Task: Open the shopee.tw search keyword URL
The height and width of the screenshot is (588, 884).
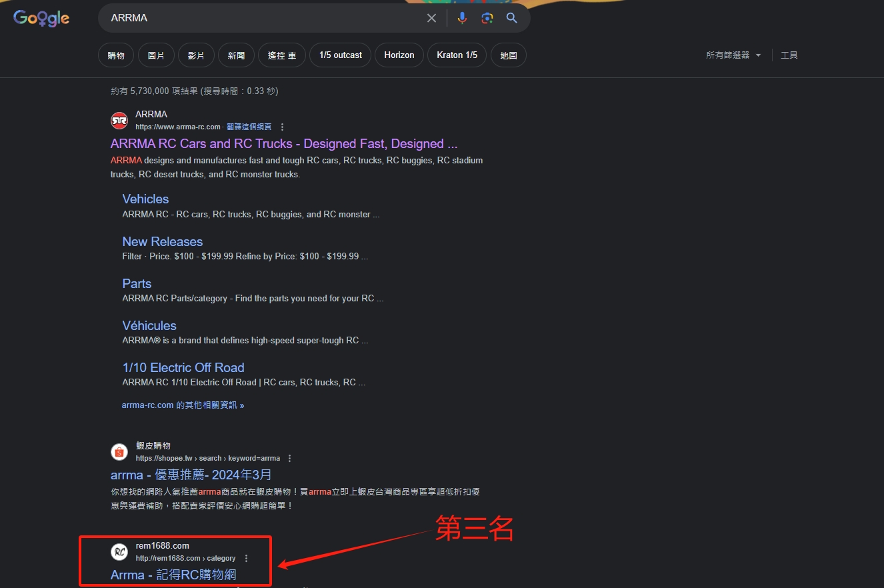Action: click(208, 458)
